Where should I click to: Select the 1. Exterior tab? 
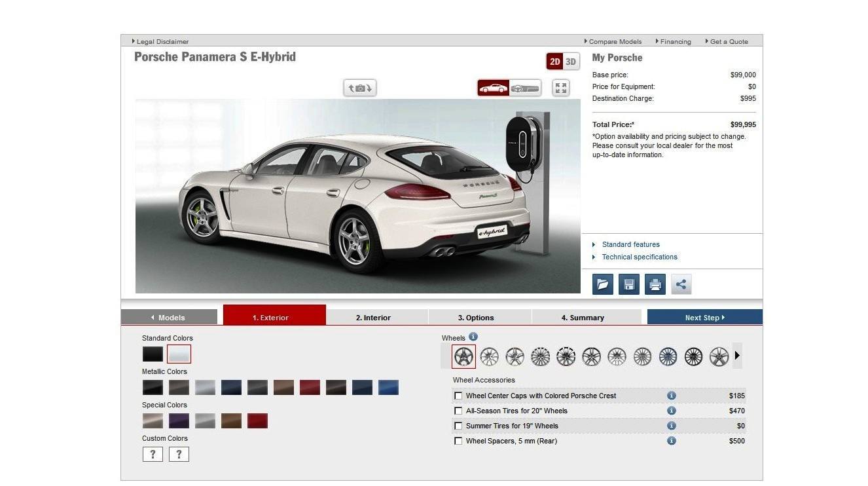point(274,315)
